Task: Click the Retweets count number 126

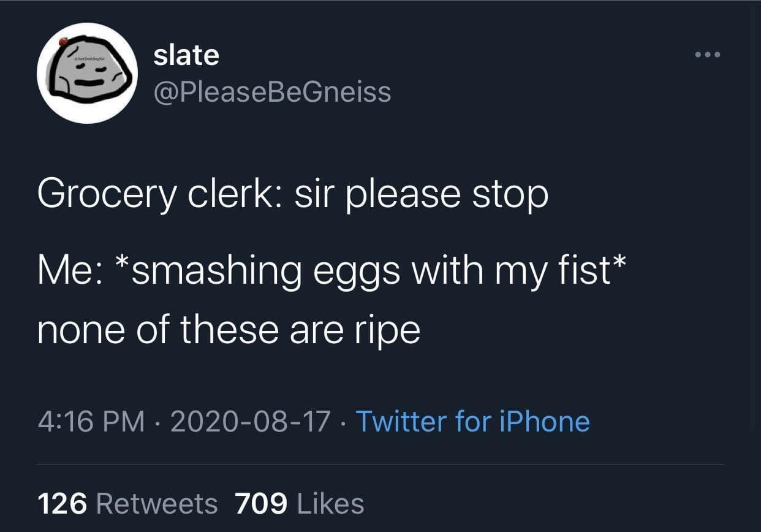Action: (64, 503)
